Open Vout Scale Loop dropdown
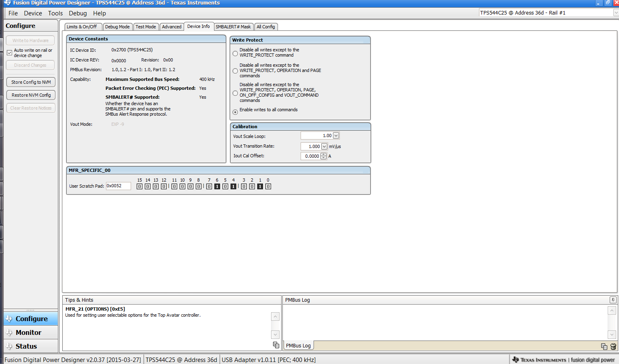The height and width of the screenshot is (364, 619). [x=336, y=136]
